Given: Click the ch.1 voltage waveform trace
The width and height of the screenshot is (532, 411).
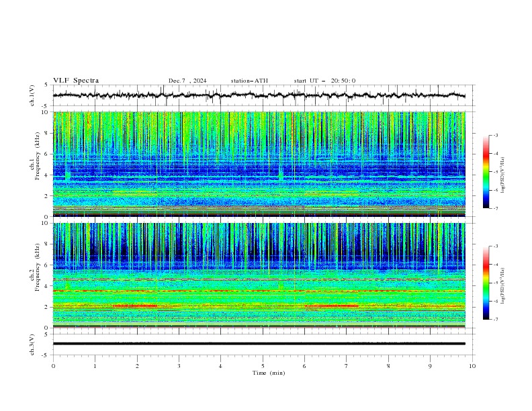Looking at the screenshot, I should tap(259, 95).
